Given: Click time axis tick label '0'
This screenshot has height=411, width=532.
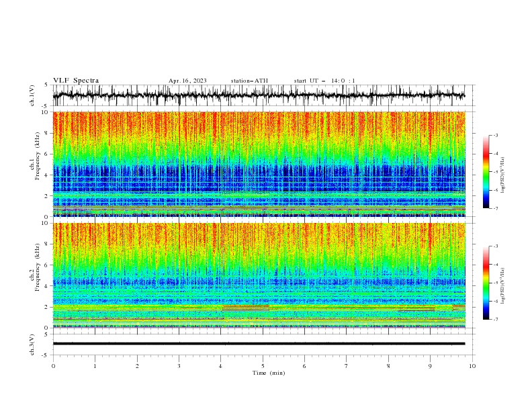Looking at the screenshot, I should pos(53,366).
